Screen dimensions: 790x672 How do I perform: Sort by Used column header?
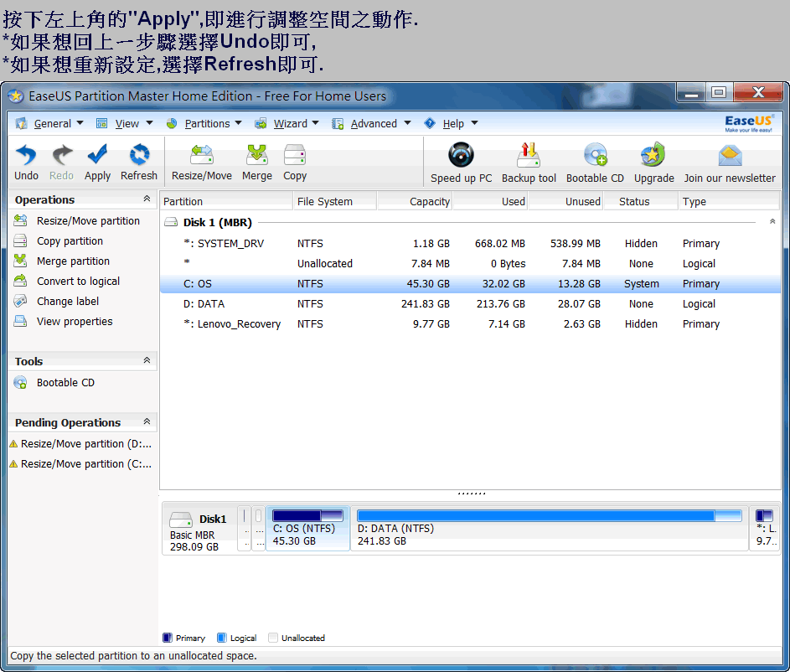[x=490, y=201]
